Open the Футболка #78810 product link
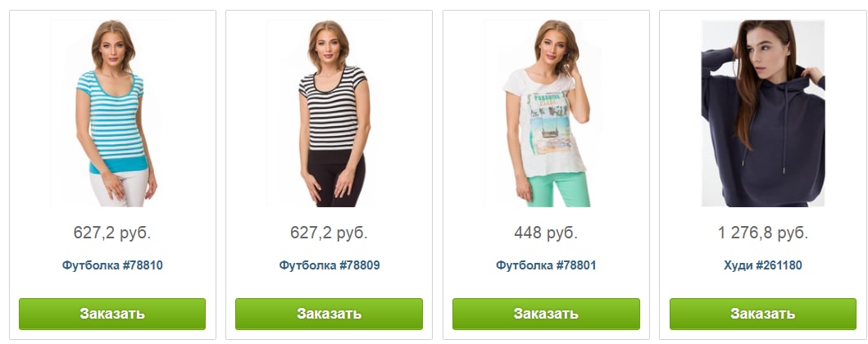The image size is (868, 344). pos(112,265)
